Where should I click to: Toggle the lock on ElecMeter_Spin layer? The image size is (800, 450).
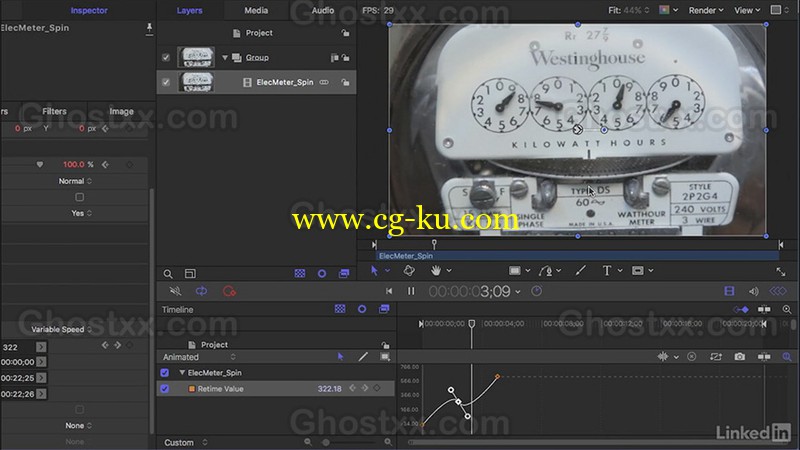click(345, 82)
